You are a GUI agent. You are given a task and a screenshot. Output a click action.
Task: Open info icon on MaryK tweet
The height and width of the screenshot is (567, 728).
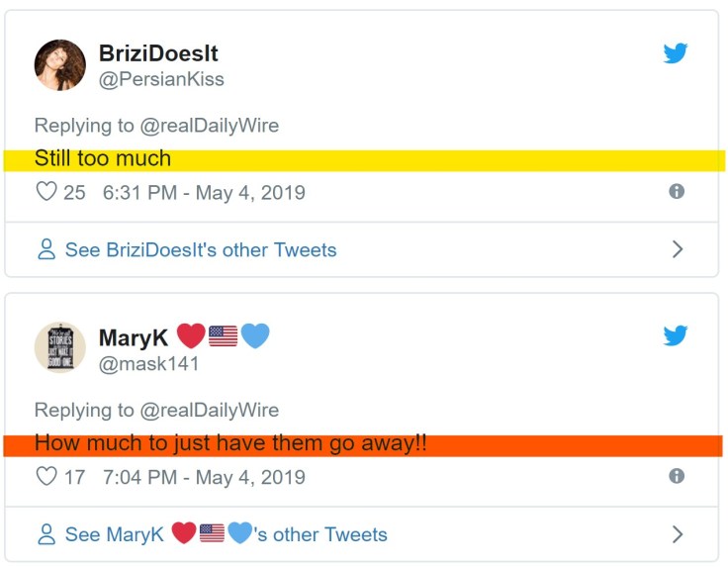677,476
